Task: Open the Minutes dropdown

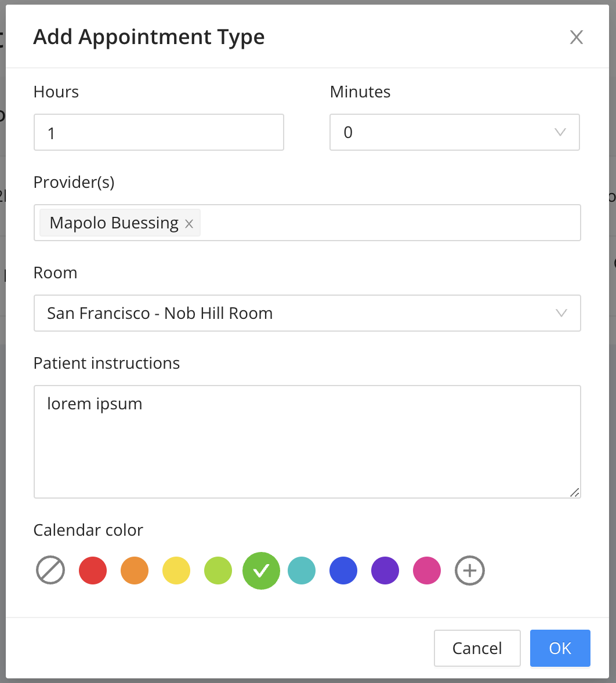Action: [x=454, y=132]
